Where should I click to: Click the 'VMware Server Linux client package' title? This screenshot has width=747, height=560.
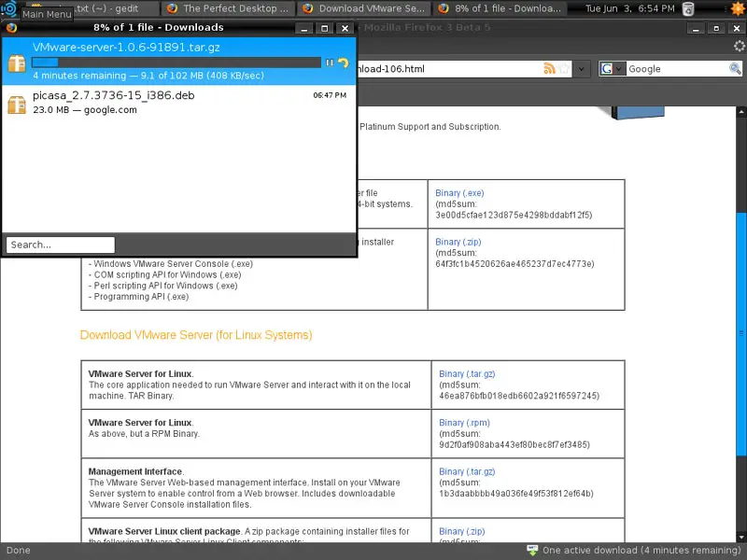164,531
